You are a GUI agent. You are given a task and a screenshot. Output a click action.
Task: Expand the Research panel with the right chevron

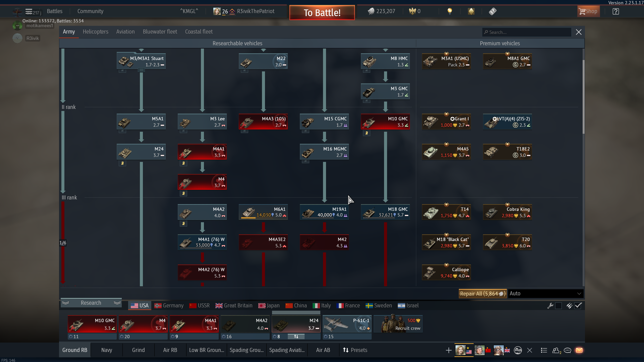click(117, 303)
